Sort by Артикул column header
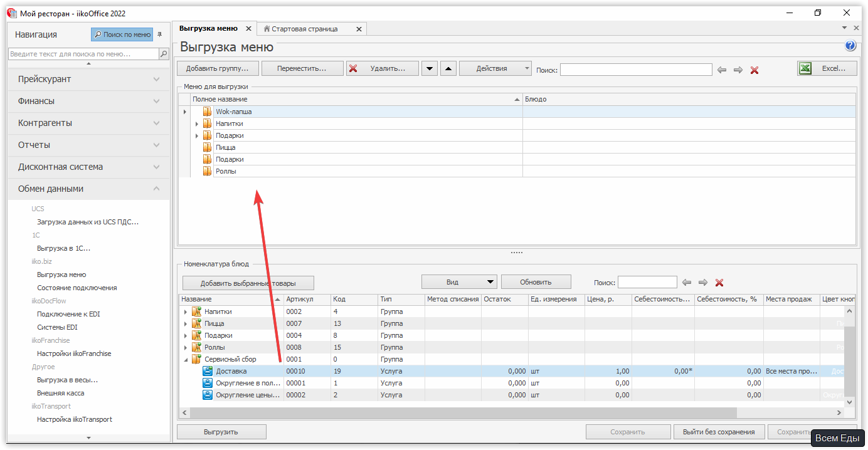This screenshot has width=868, height=450. click(x=307, y=300)
